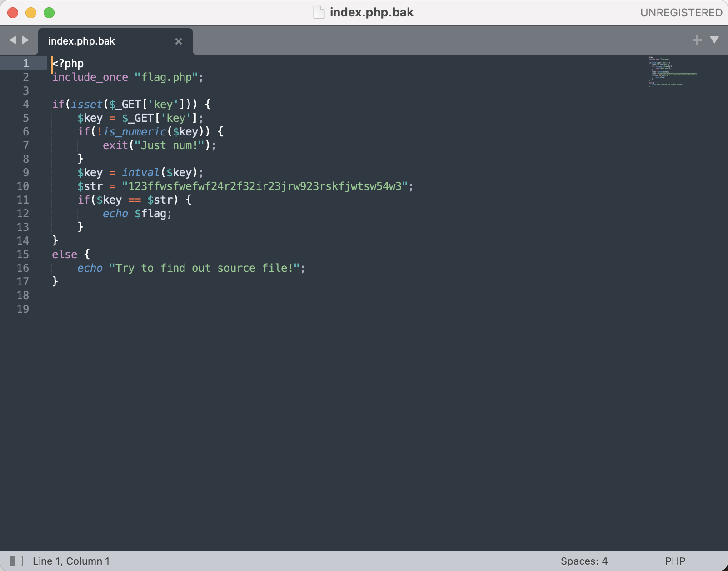Click the "flag.php" string
Screen dimensions: 728x571
coord(166,77)
